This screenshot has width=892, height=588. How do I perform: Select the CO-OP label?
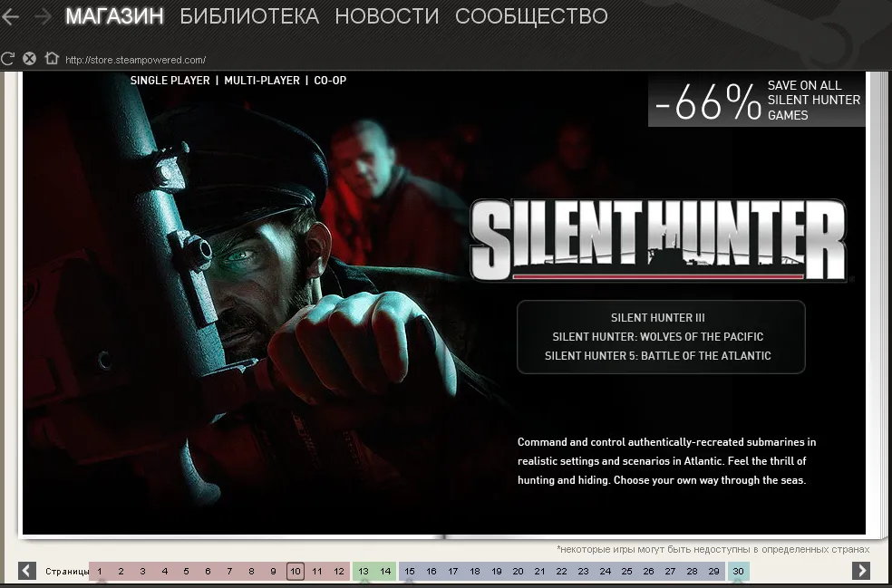[x=330, y=80]
